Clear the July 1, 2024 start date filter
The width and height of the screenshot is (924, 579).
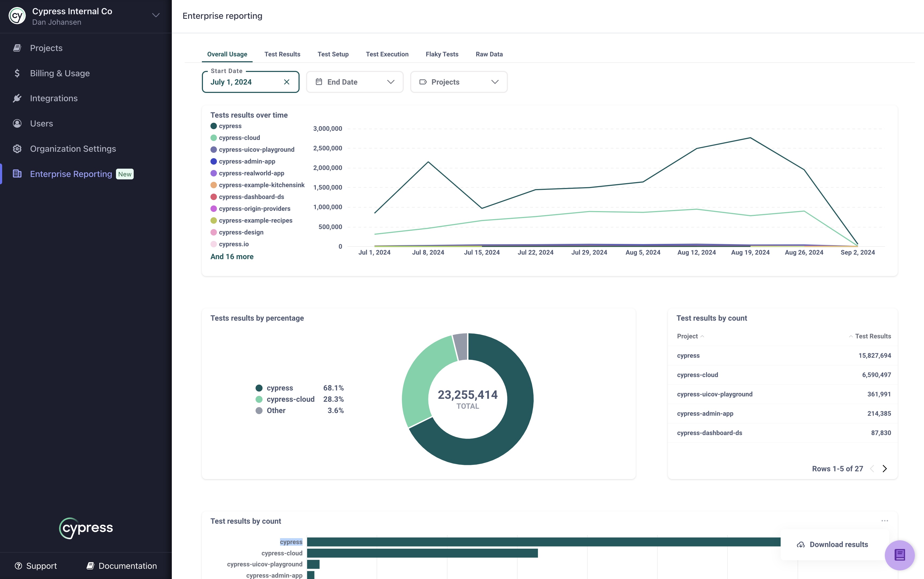[285, 81]
